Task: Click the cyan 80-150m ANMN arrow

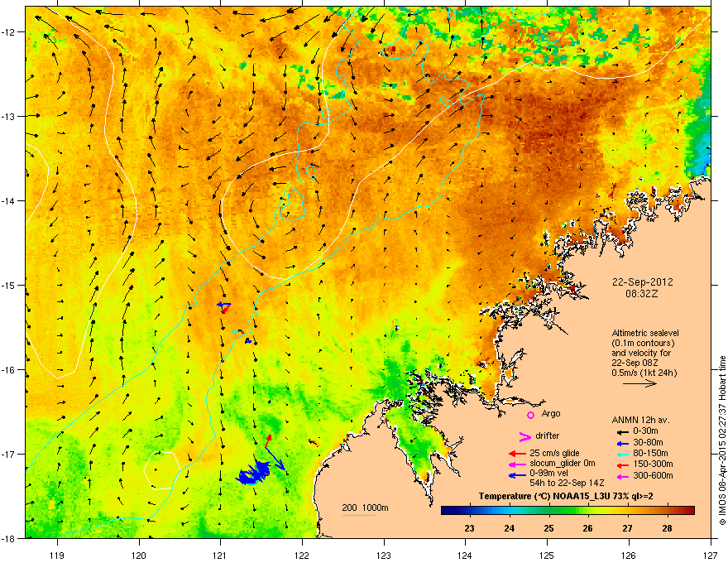Action: click(621, 454)
